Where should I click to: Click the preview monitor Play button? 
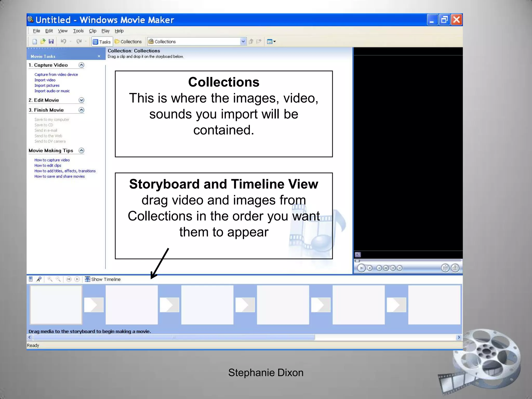click(361, 268)
